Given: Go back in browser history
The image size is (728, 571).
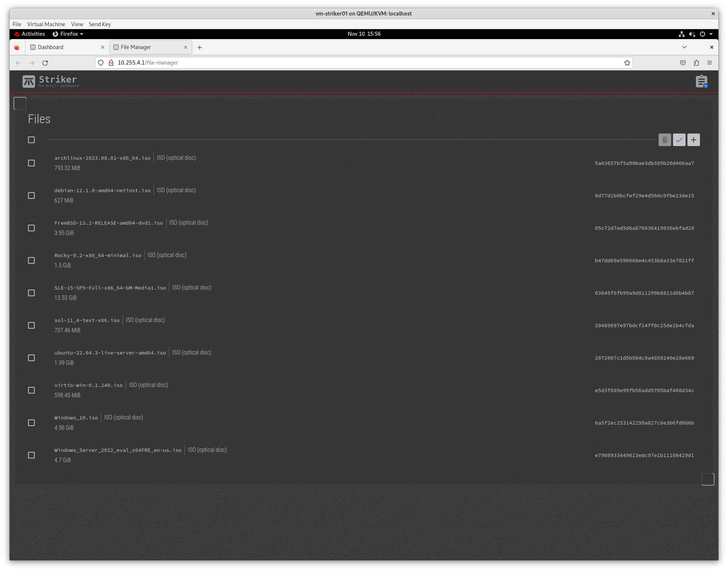Looking at the screenshot, I should (18, 63).
